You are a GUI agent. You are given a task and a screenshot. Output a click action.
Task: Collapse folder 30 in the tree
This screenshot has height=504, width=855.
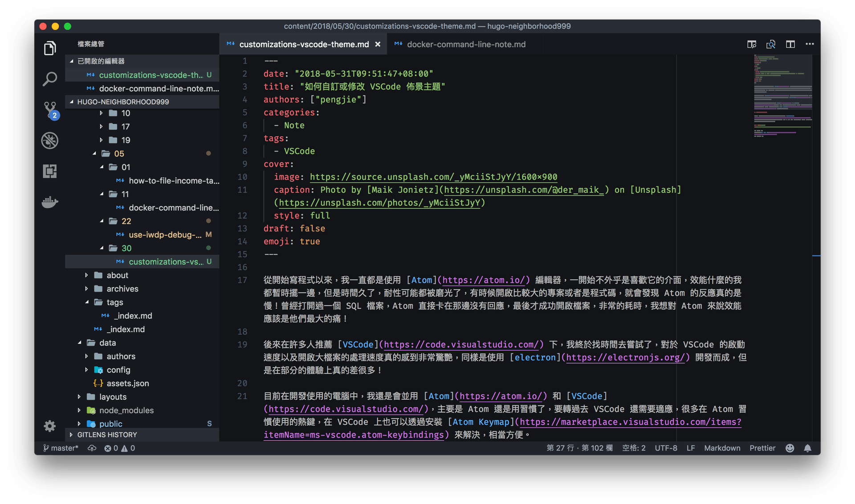(x=142, y=248)
